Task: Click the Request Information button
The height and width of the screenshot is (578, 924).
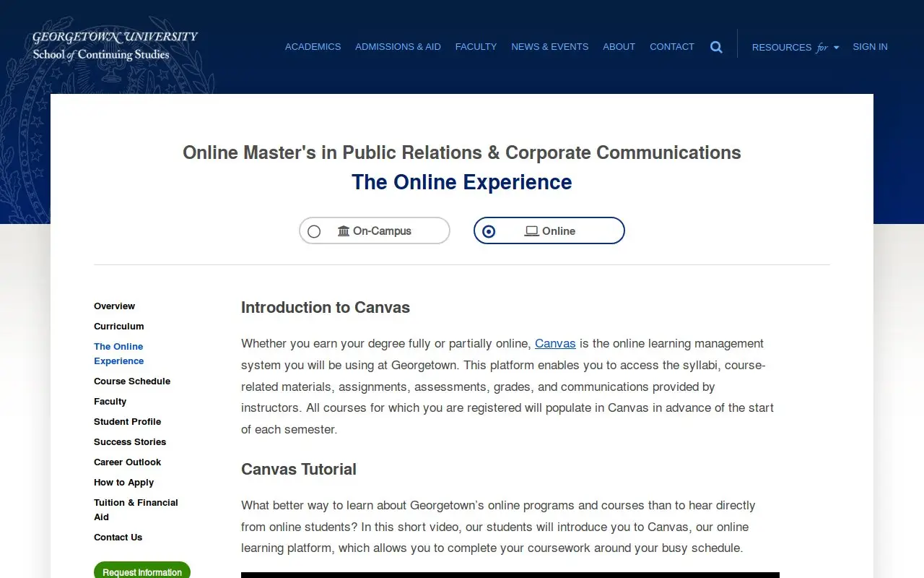Action: 142,570
